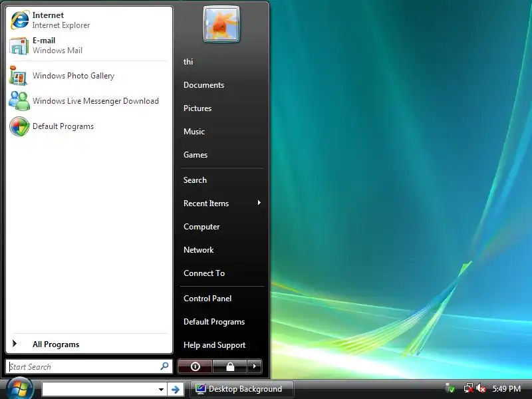
Task: Click the Windows Start orb
Action: (19, 388)
